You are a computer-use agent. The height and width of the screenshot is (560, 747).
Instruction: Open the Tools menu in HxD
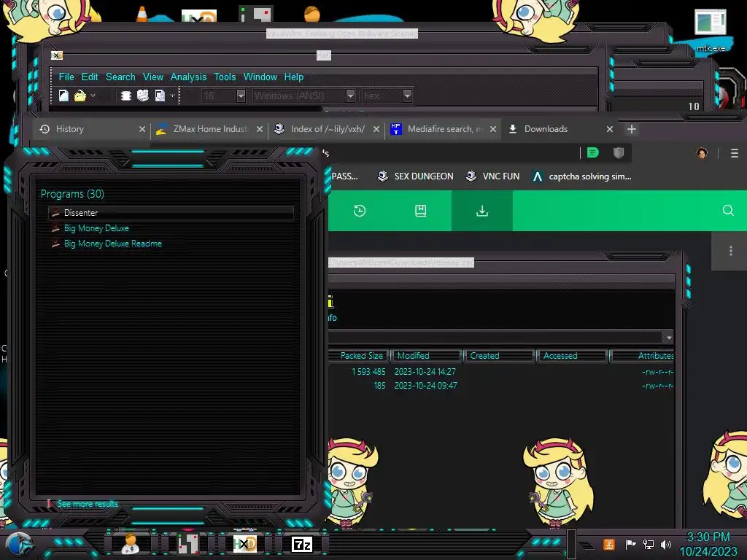tap(225, 77)
